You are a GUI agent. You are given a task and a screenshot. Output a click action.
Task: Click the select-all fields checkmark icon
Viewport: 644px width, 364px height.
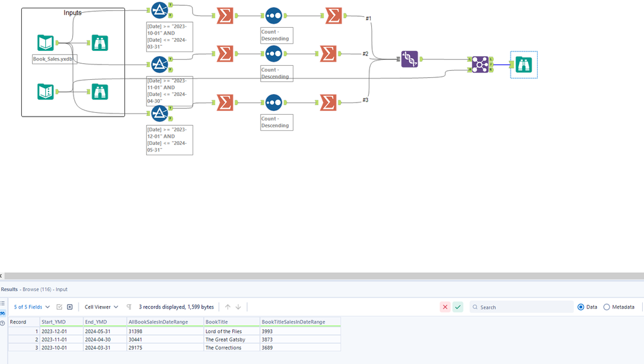point(59,307)
